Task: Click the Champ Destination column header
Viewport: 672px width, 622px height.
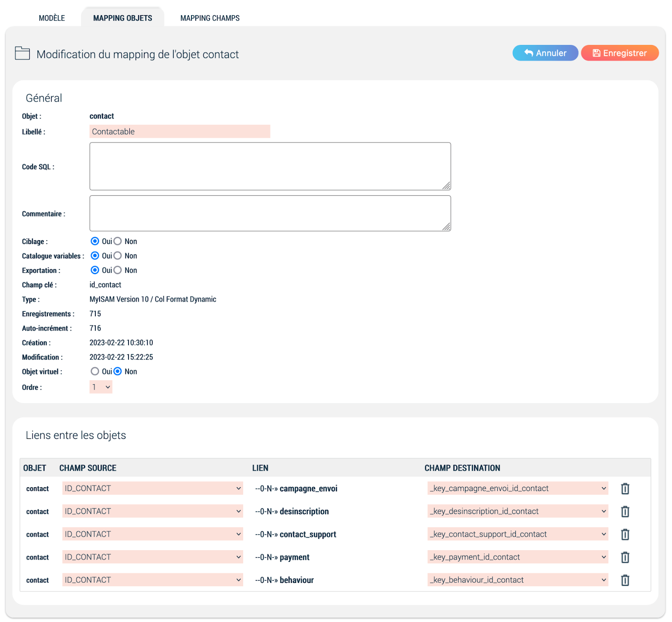Action: coord(462,468)
